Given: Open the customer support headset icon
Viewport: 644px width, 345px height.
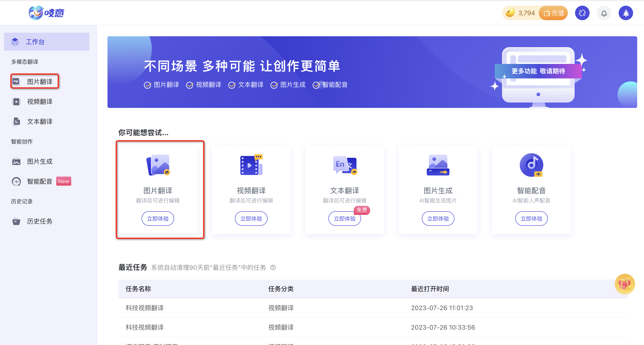Looking at the screenshot, I should (x=582, y=13).
